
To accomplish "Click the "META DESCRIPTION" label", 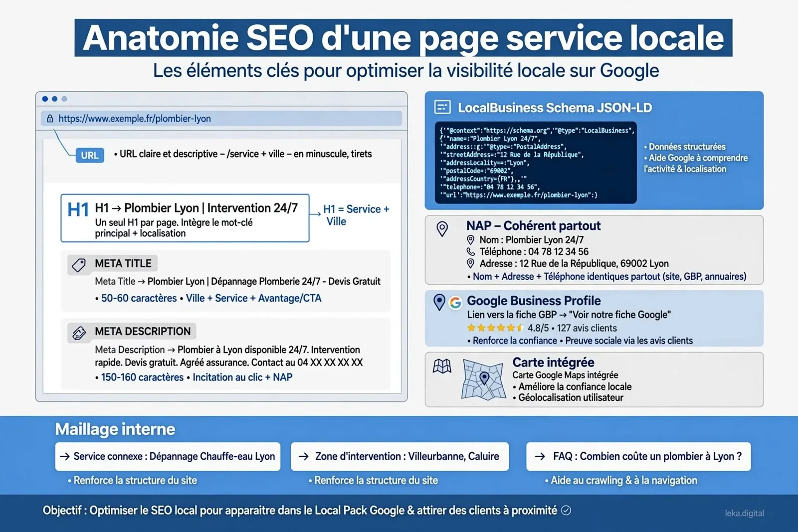I will coord(143,332).
